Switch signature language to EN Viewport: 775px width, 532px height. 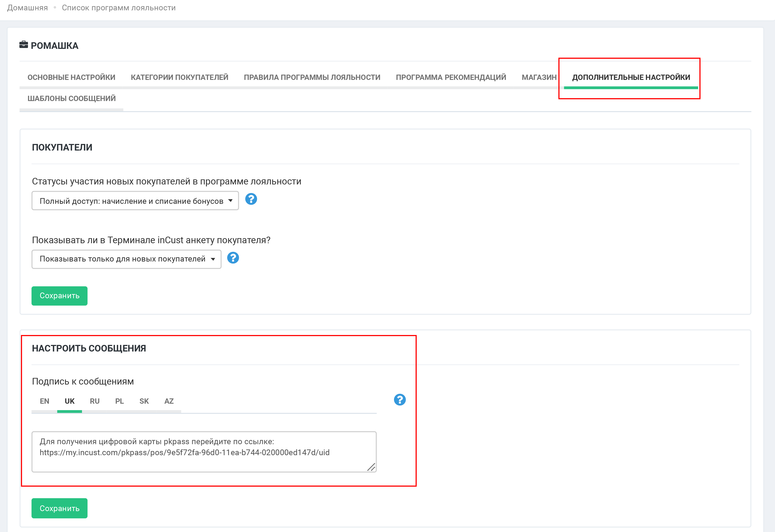(x=44, y=401)
